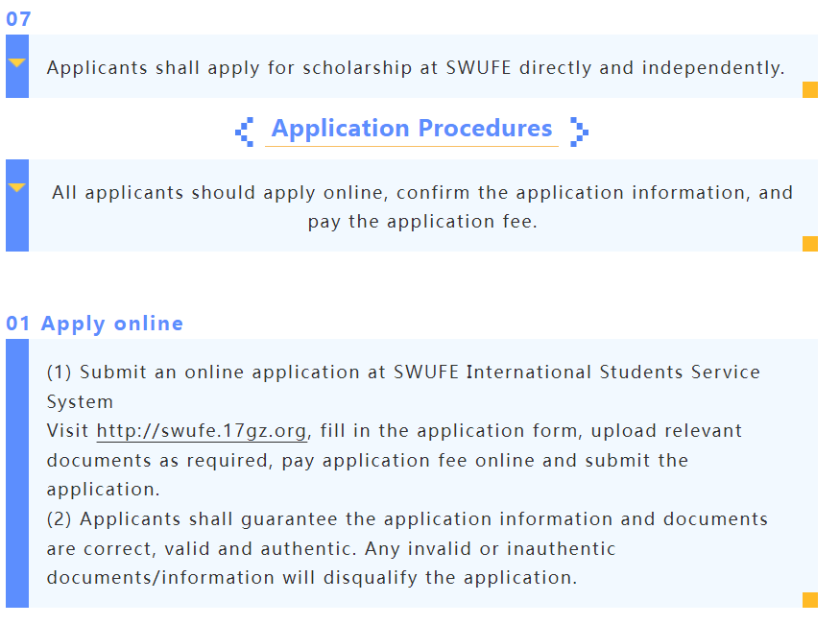
Task: Click the centered 'pay the application fee.' line
Action: click(422, 222)
